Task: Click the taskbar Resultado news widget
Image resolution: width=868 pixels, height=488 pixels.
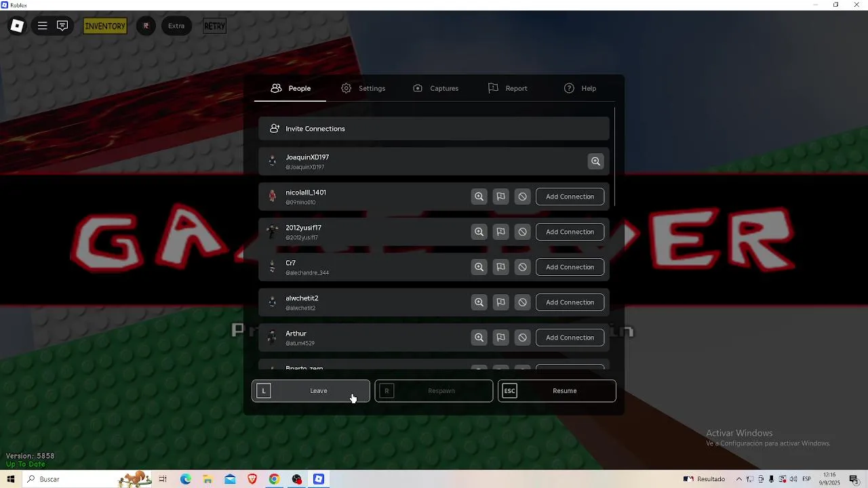Action: click(705, 479)
